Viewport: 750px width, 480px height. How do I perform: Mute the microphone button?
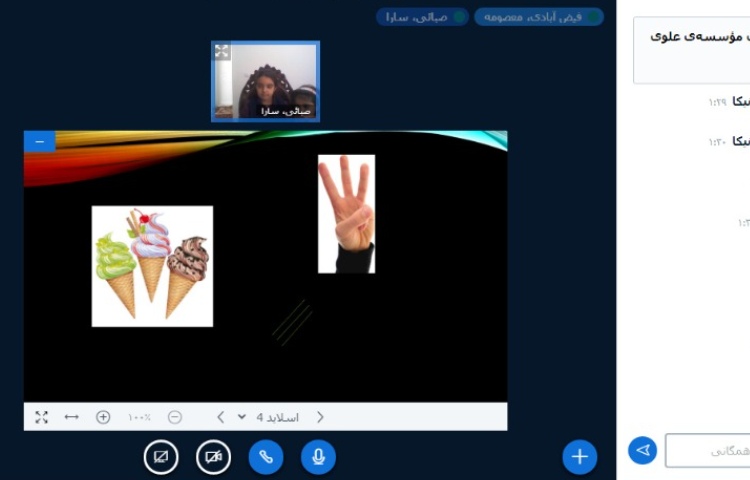pos(318,457)
